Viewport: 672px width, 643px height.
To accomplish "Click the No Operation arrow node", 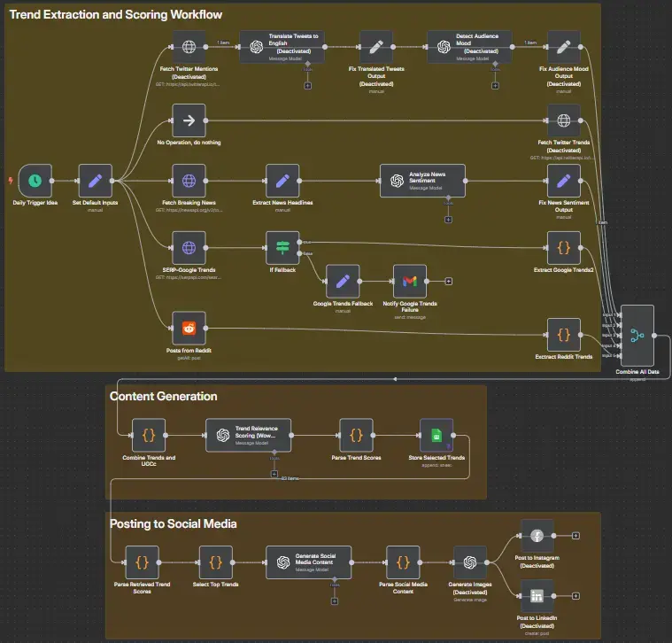I will (x=189, y=120).
